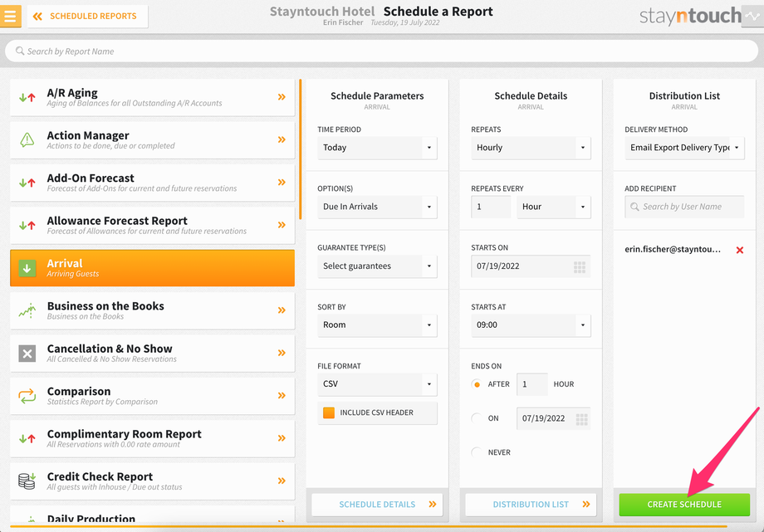
Task: Click the Complimentary Room Report arrows icon
Action: [x=27, y=438]
